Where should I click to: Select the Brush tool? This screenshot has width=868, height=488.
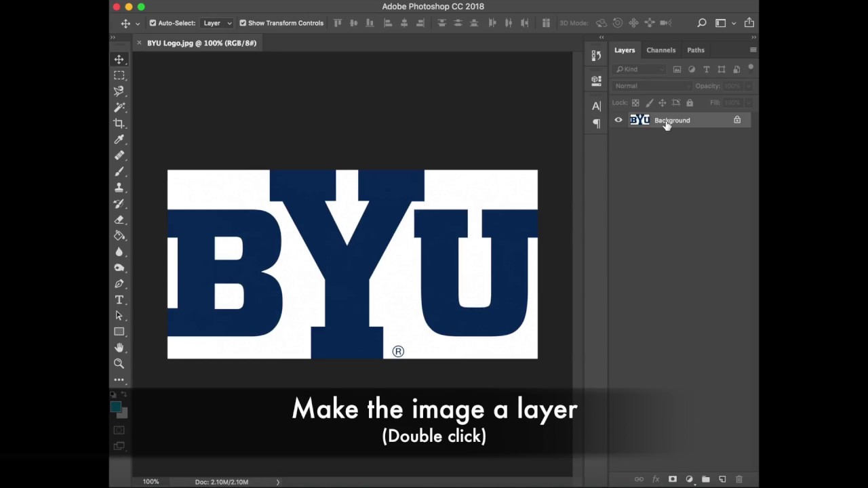tap(119, 171)
